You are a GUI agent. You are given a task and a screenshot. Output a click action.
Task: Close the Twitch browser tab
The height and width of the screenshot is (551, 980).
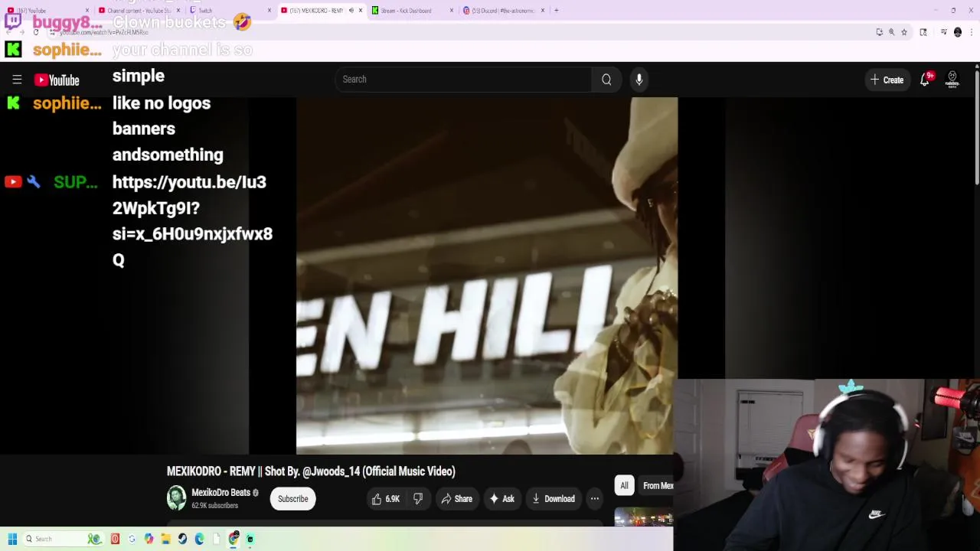(x=269, y=11)
